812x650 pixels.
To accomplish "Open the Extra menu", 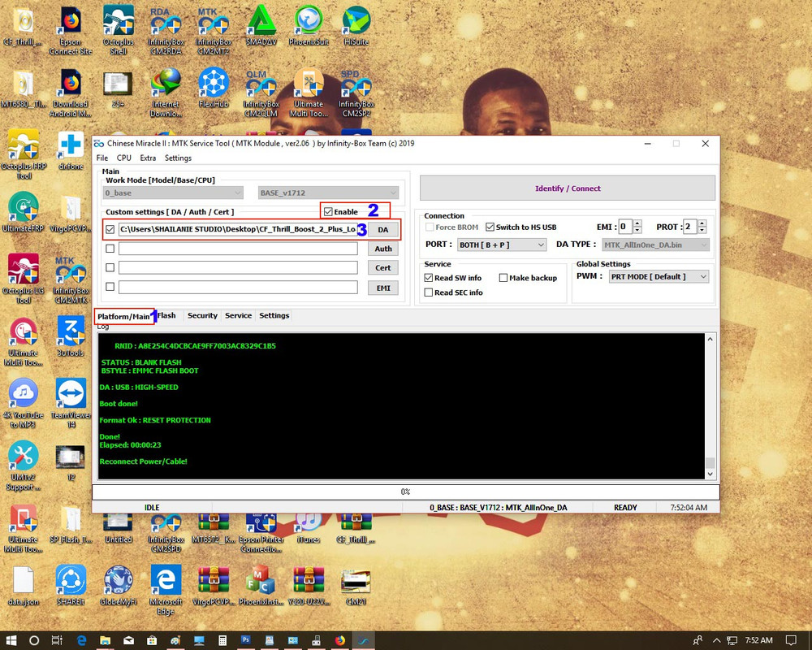I will click(x=148, y=158).
